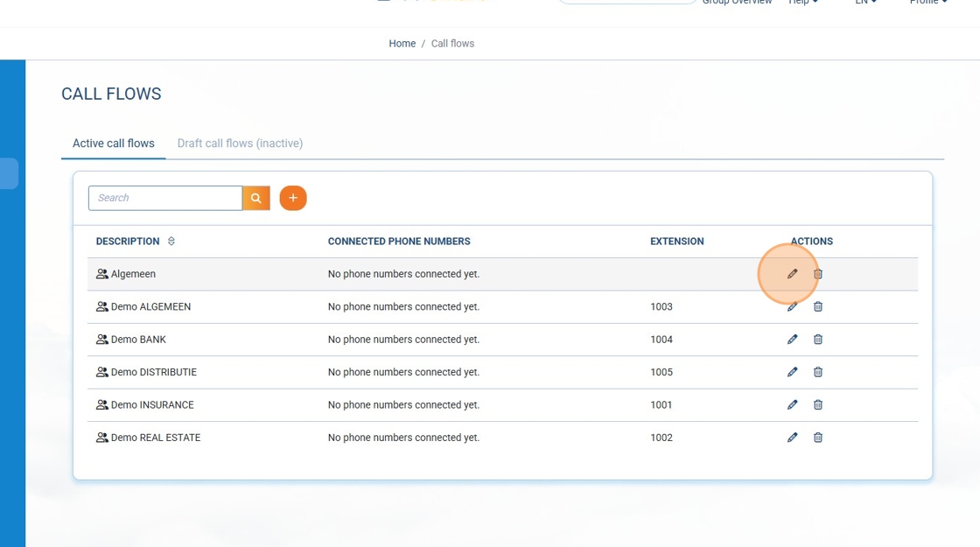
Task: Open the EN language dropdown
Action: pyautogui.click(x=865, y=3)
